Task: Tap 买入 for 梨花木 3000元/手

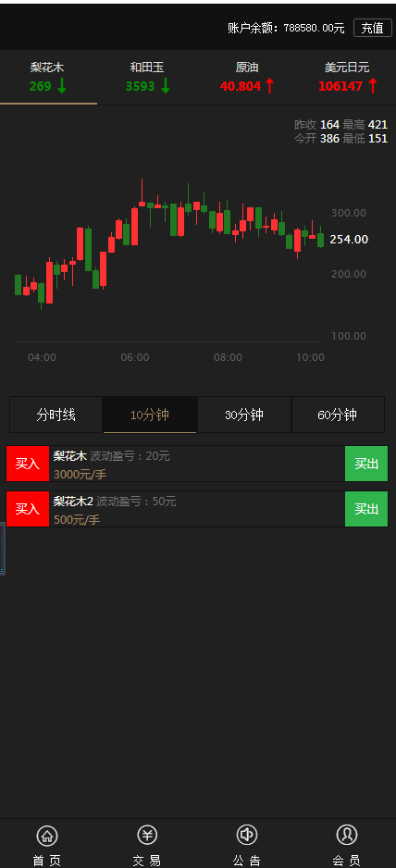Action: pyautogui.click(x=28, y=464)
